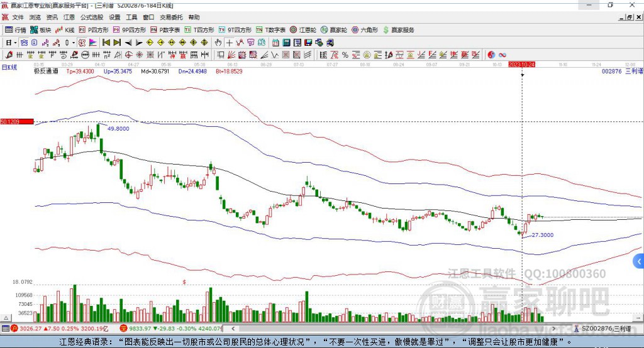Launch the 江恩轮 Gann wheel
The image size is (644, 348).
coord(303,30)
